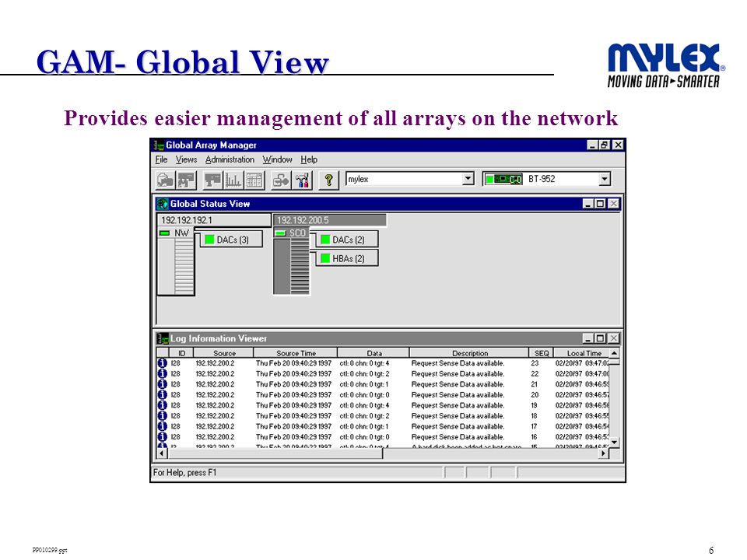Image resolution: width=747 pixels, height=560 pixels.
Task: Maximize the Log Information Viewer window
Action: 600,338
